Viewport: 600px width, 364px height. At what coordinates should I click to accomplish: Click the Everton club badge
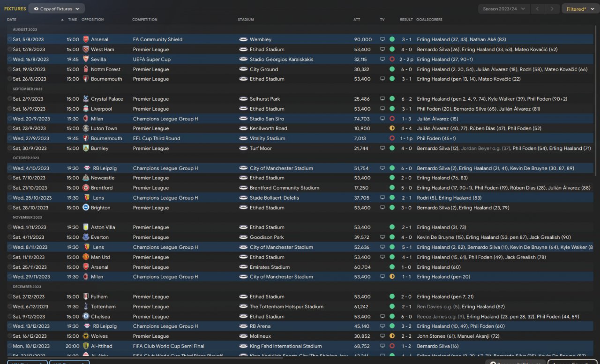(x=86, y=237)
